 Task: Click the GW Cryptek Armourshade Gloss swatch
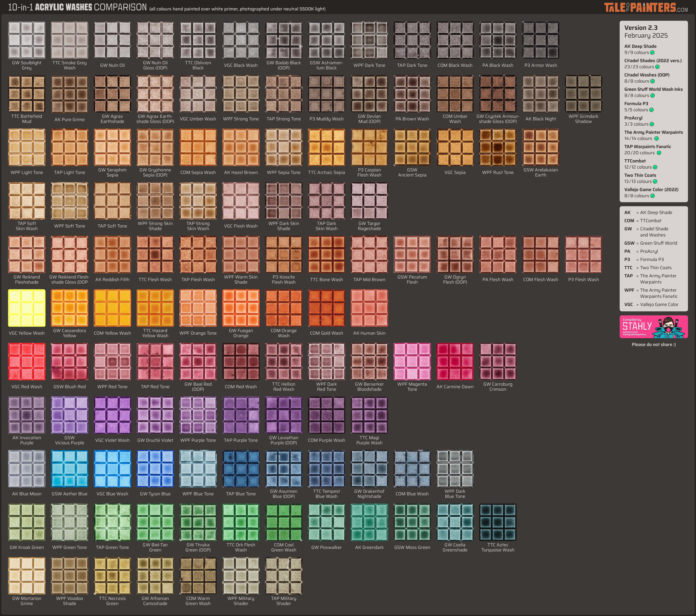[498, 94]
